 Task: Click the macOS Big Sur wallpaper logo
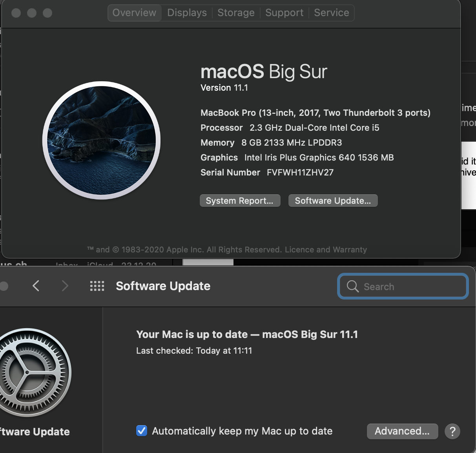pos(101,140)
